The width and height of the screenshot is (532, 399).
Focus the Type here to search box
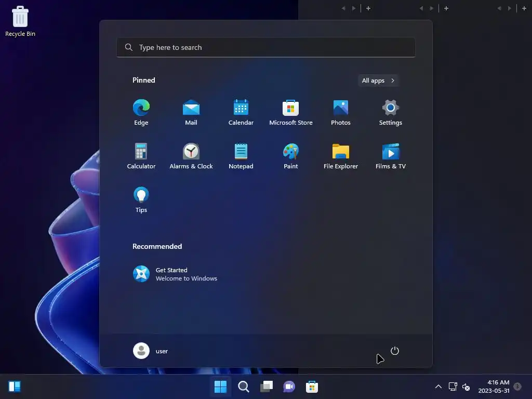pos(266,47)
